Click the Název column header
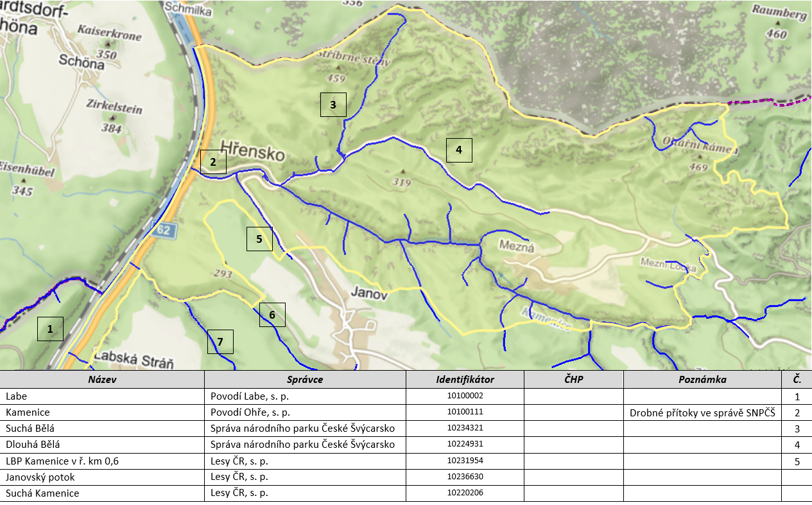 [102, 380]
